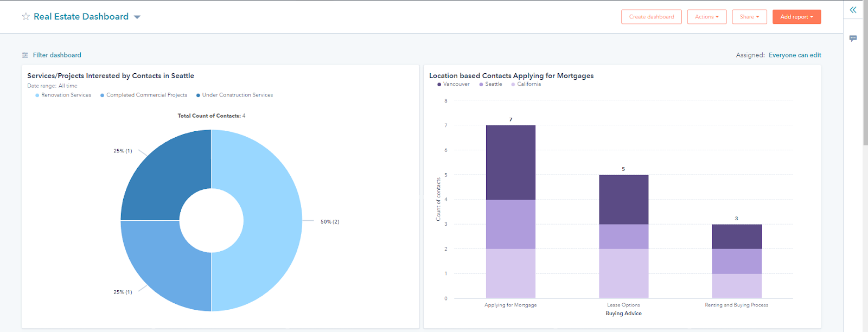
Task: Click the Add report button
Action: tap(796, 17)
